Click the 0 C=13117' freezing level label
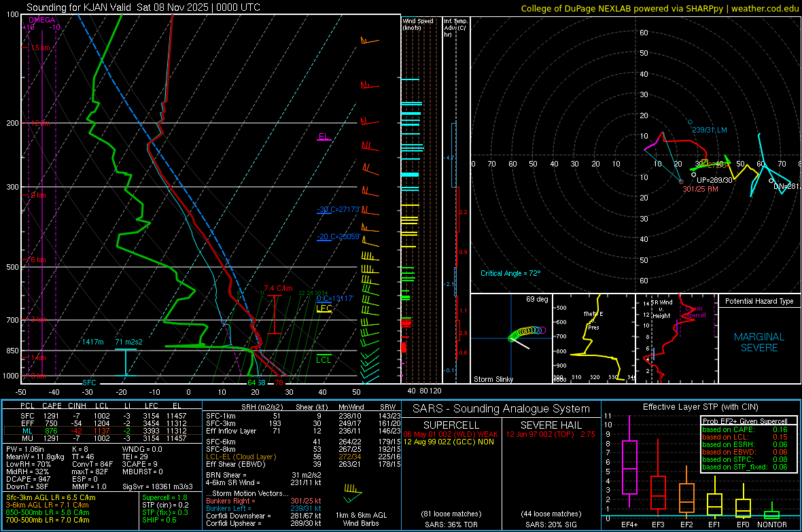 click(x=335, y=298)
